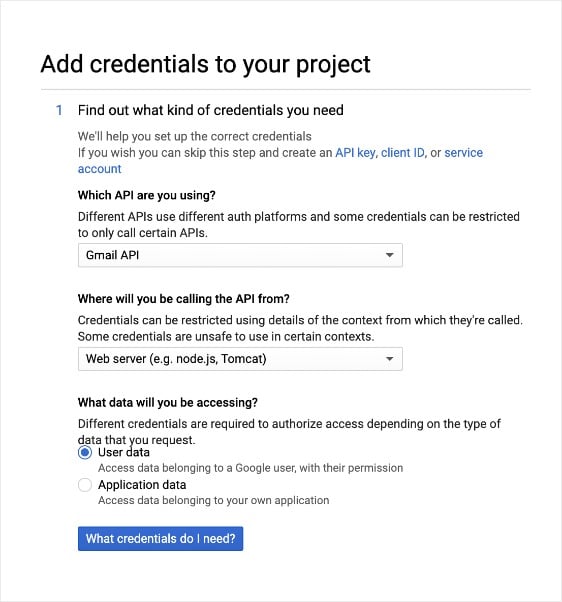Select the User data radio button

point(85,453)
